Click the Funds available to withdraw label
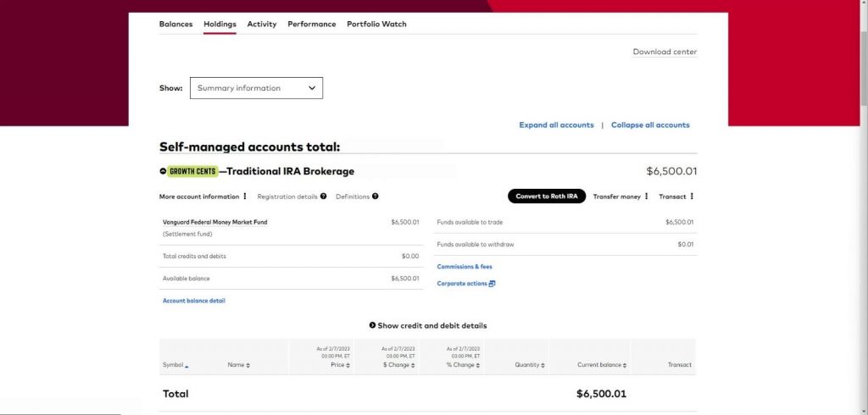This screenshot has height=415, width=868. (x=476, y=245)
